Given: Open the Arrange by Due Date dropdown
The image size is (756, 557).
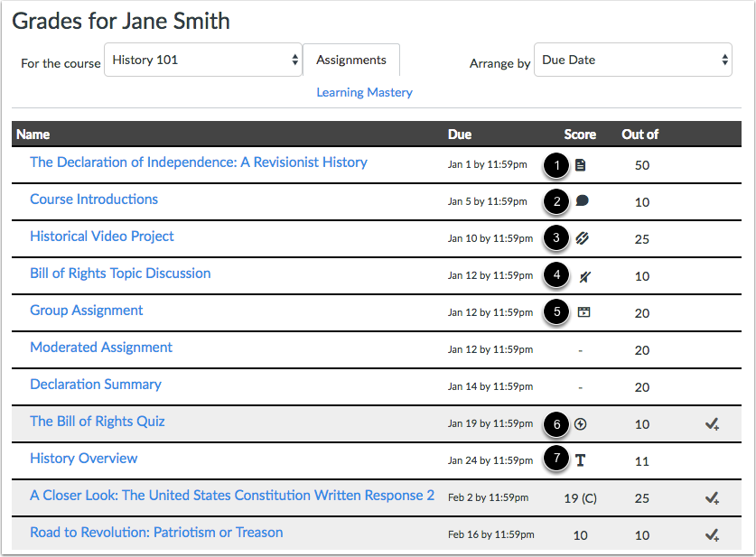Looking at the screenshot, I should pyautogui.click(x=632, y=60).
